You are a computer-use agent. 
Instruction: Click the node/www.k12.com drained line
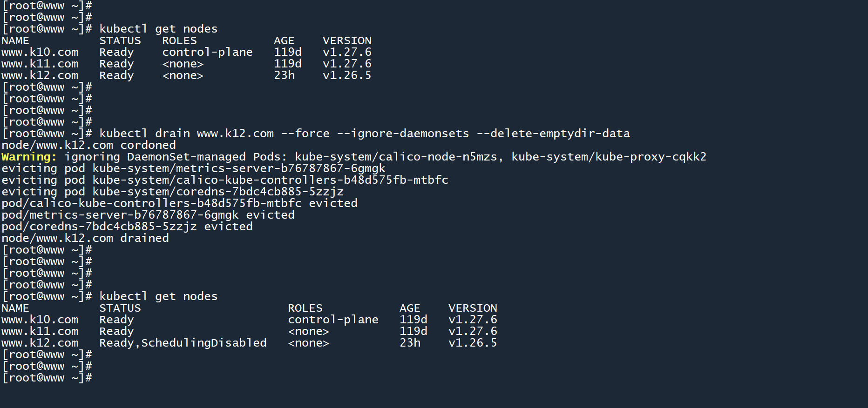coord(85,238)
